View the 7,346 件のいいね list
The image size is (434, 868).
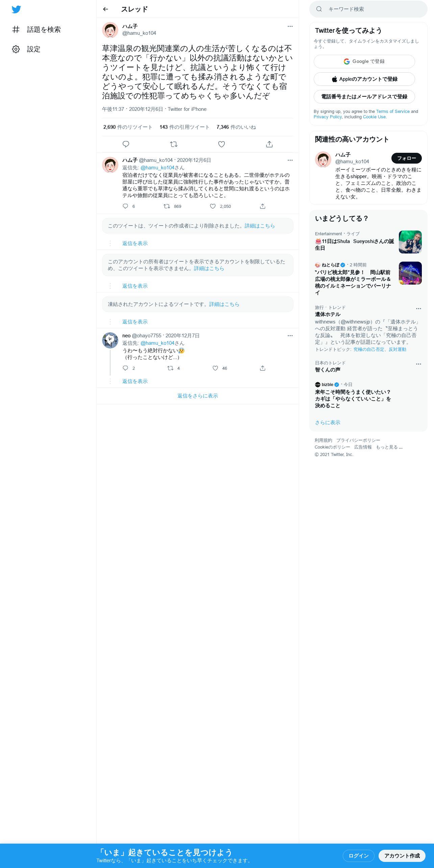coord(236,127)
